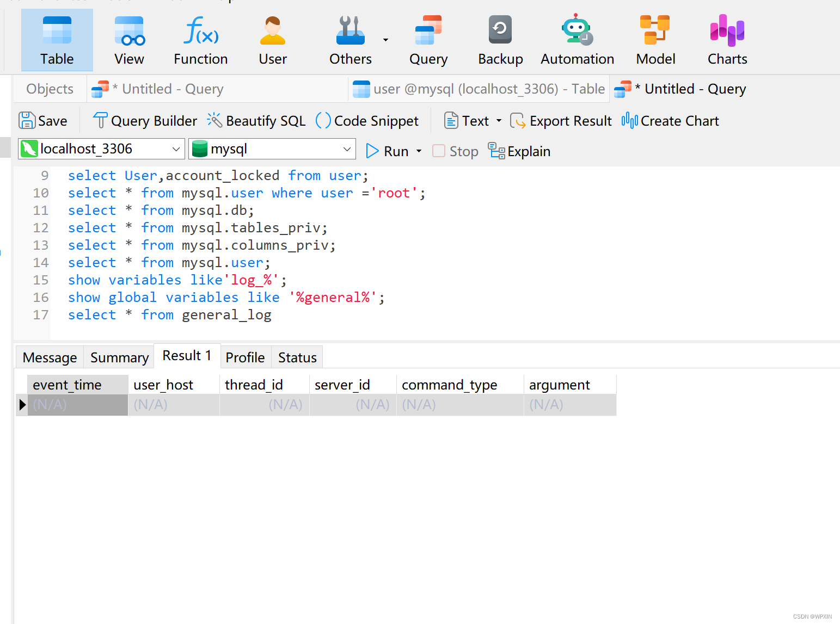Expand the Text dropdown arrow
Image resolution: width=840 pixels, height=624 pixels.
499,121
